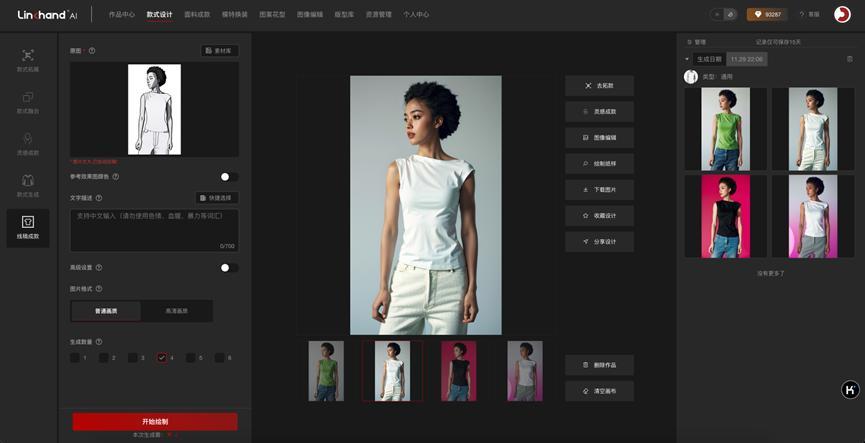Check the generation quantity 2 checkbox
This screenshot has width=865, height=443.
click(x=104, y=357)
